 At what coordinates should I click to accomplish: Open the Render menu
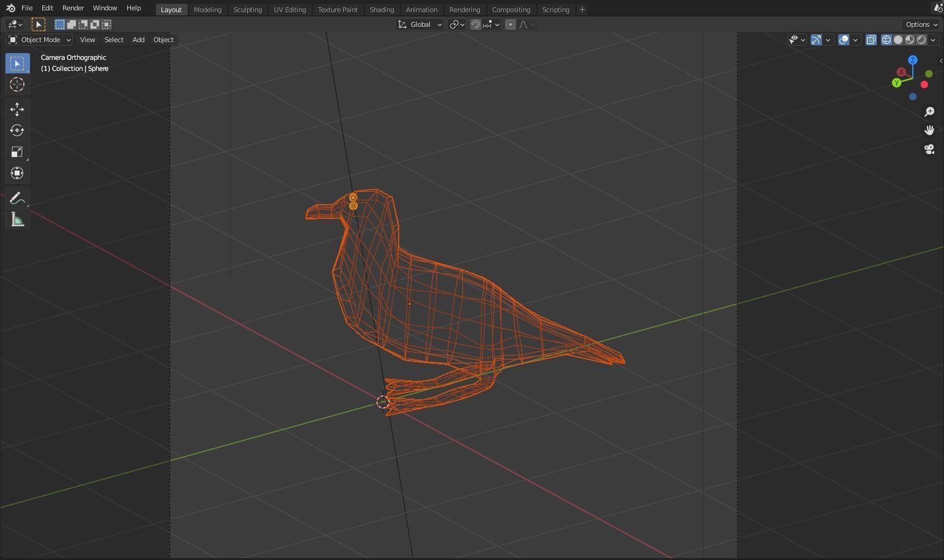(73, 9)
